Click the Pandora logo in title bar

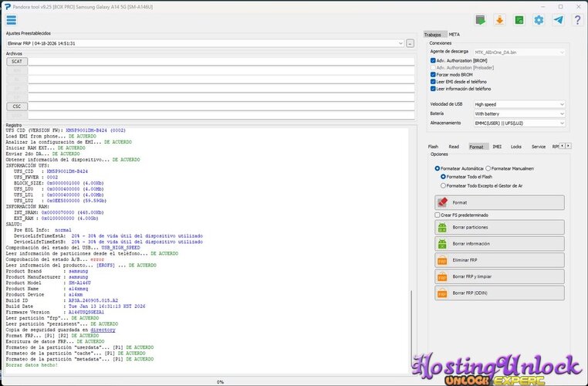(7, 6)
